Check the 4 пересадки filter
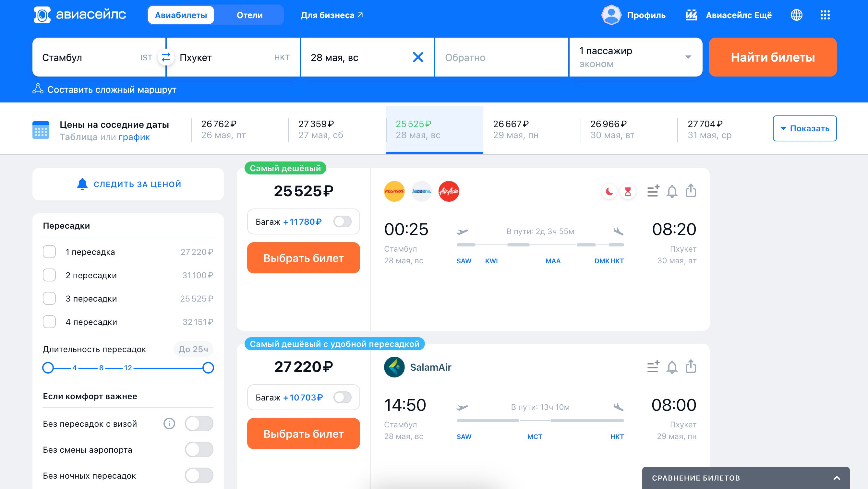 tap(49, 322)
